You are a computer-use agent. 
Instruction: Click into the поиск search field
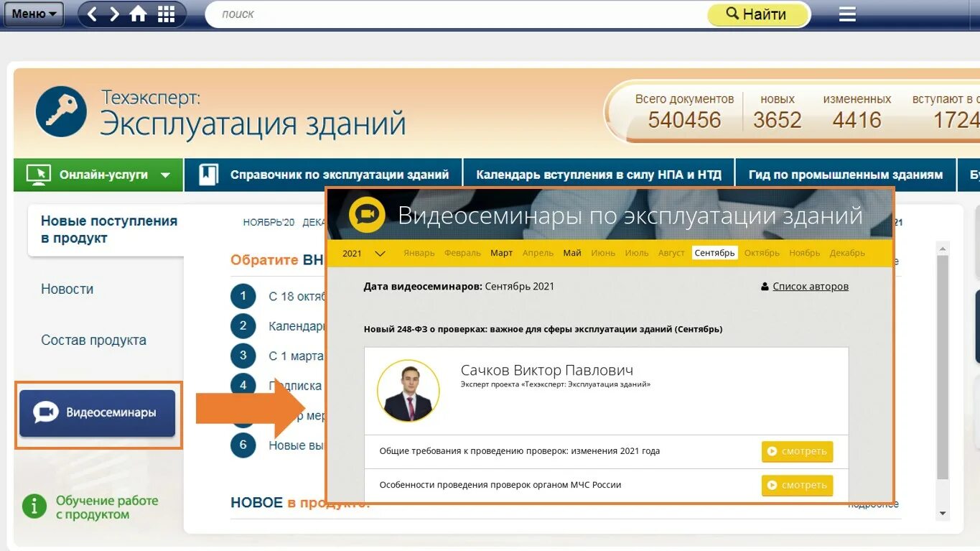tap(456, 14)
